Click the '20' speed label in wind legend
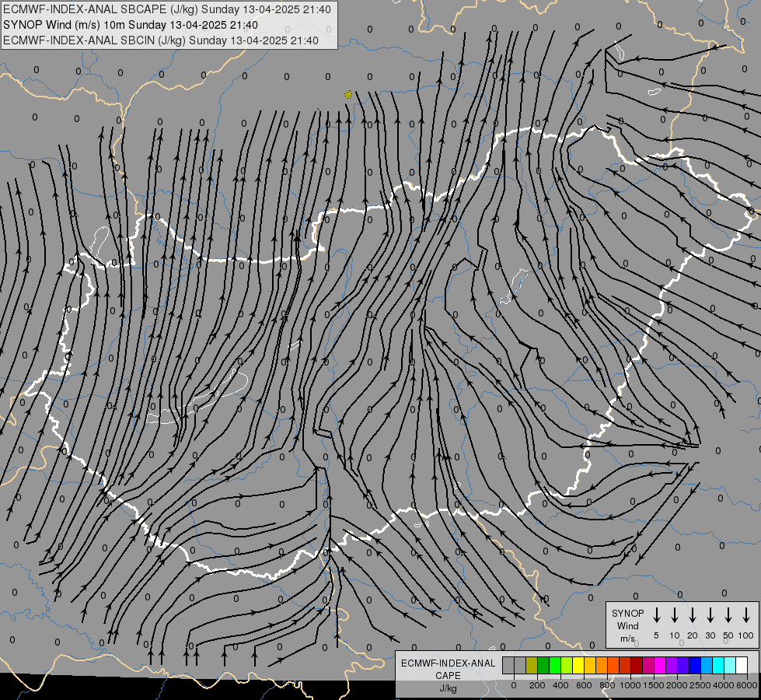 tap(693, 635)
